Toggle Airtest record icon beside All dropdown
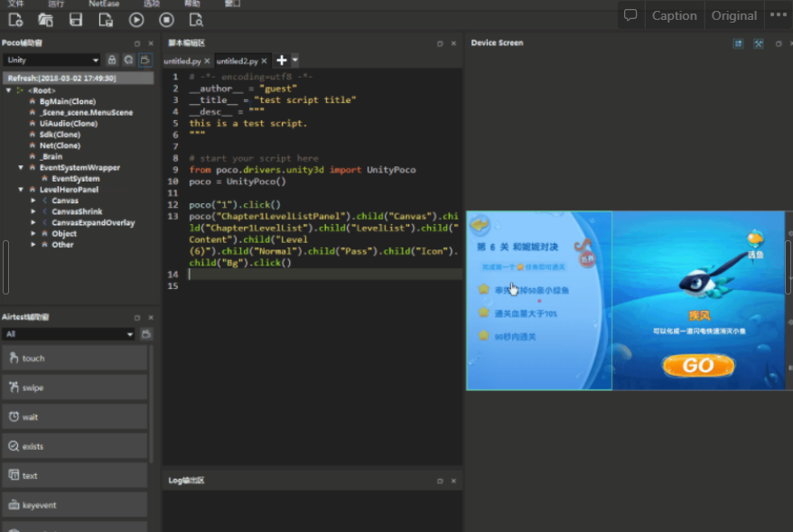The width and height of the screenshot is (793, 532). tap(146, 334)
